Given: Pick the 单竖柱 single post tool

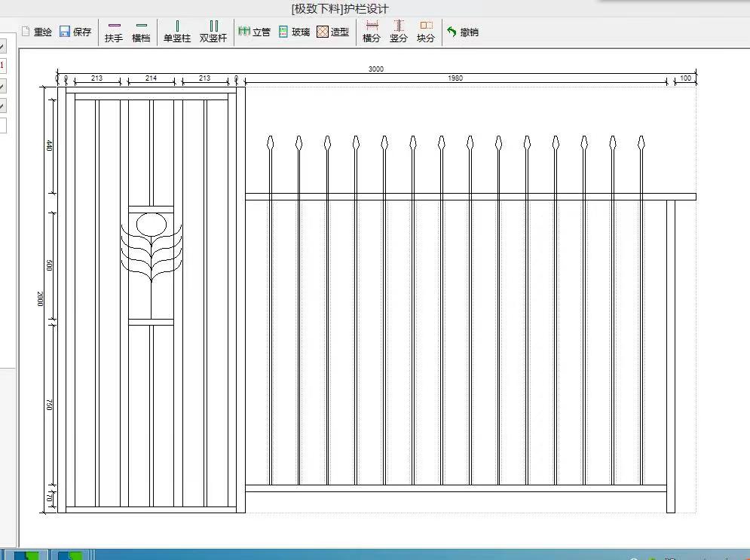Looking at the screenshot, I should 177,32.
